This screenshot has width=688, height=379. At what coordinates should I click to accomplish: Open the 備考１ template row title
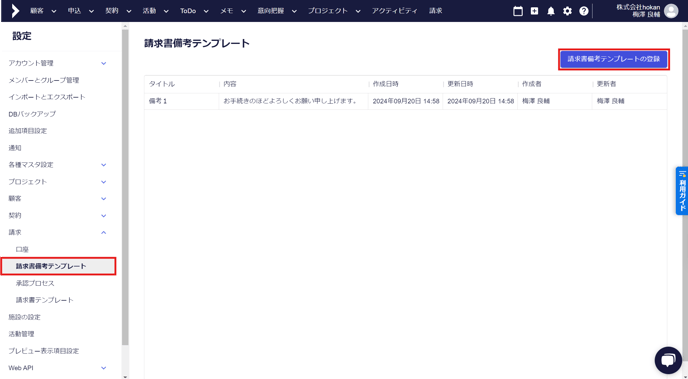tap(158, 101)
